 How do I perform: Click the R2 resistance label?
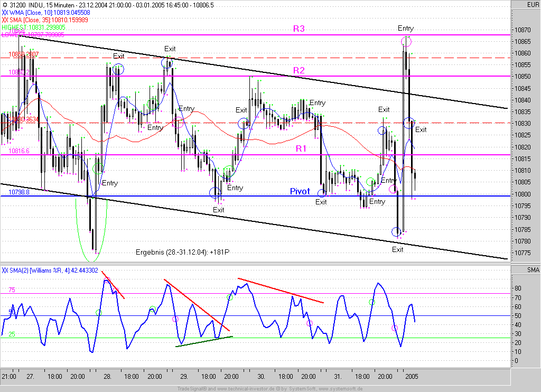tap(299, 70)
